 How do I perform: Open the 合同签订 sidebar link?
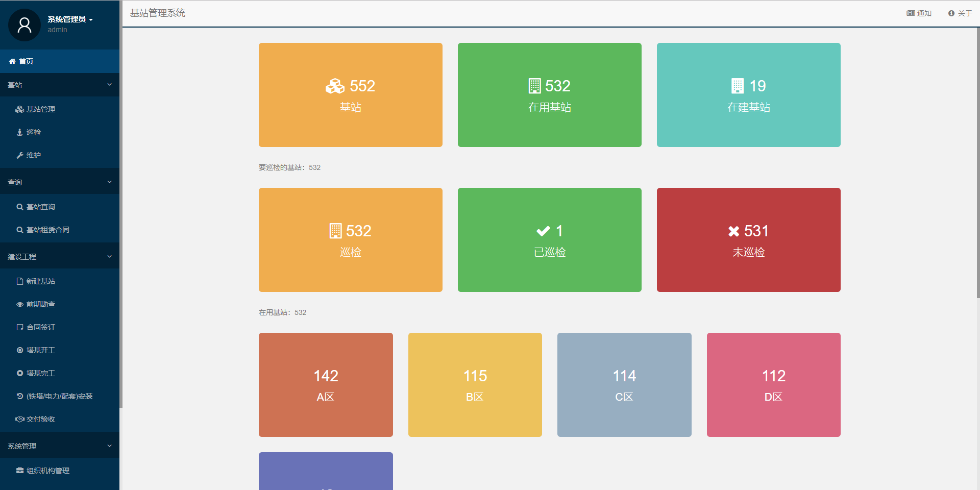click(40, 327)
